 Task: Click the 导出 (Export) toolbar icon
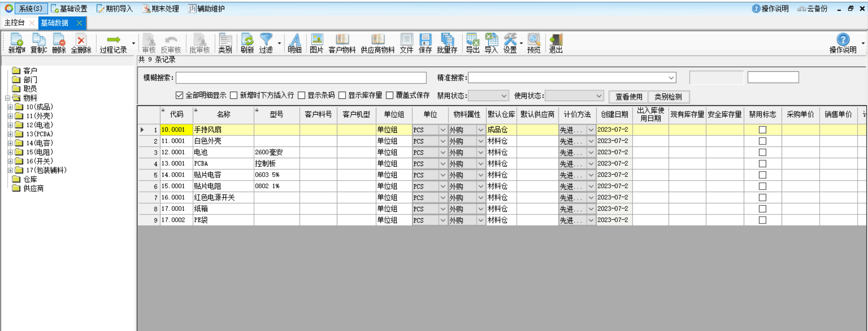472,43
